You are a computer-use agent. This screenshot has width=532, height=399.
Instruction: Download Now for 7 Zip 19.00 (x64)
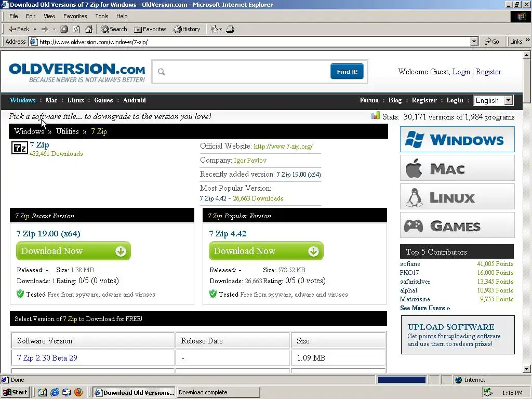73,251
